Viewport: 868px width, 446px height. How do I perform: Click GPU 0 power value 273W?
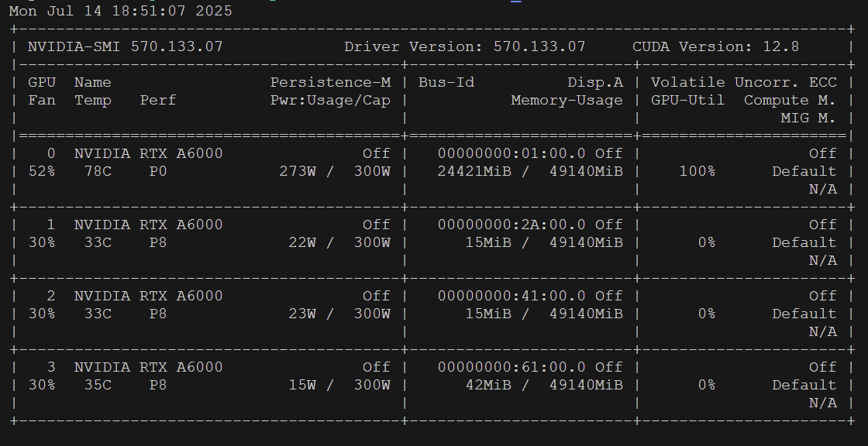[298, 172]
